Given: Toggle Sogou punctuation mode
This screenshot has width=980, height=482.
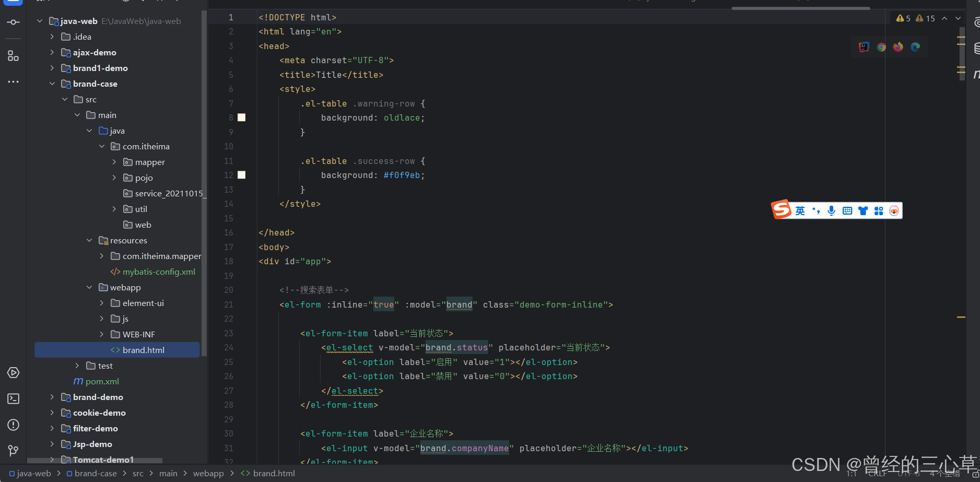Looking at the screenshot, I should point(816,211).
